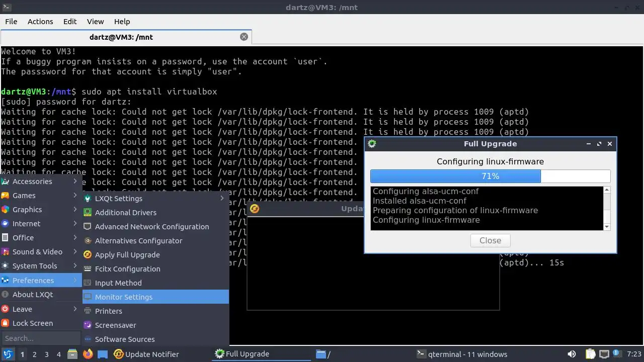
Task: Click the Screensaver icon in Preferences
Action: pos(88,325)
